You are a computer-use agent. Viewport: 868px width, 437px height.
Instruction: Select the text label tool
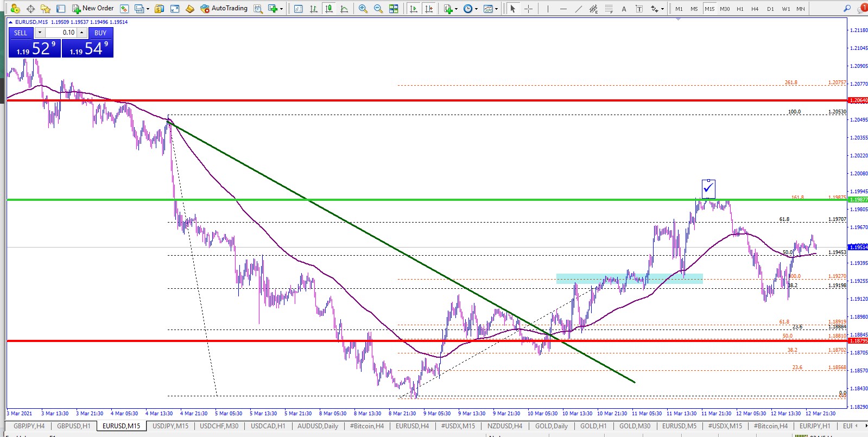click(639, 9)
